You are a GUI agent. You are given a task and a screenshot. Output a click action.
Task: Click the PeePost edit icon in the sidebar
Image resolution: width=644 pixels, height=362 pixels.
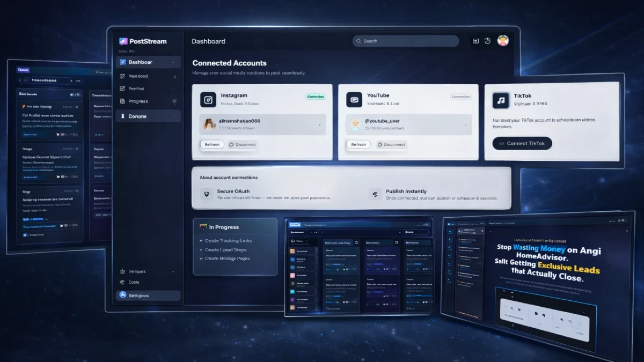tap(123, 88)
